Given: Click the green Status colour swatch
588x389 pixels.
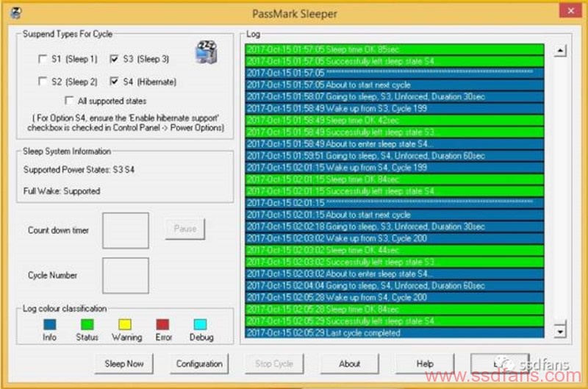Looking at the screenshot, I should coord(87,324).
